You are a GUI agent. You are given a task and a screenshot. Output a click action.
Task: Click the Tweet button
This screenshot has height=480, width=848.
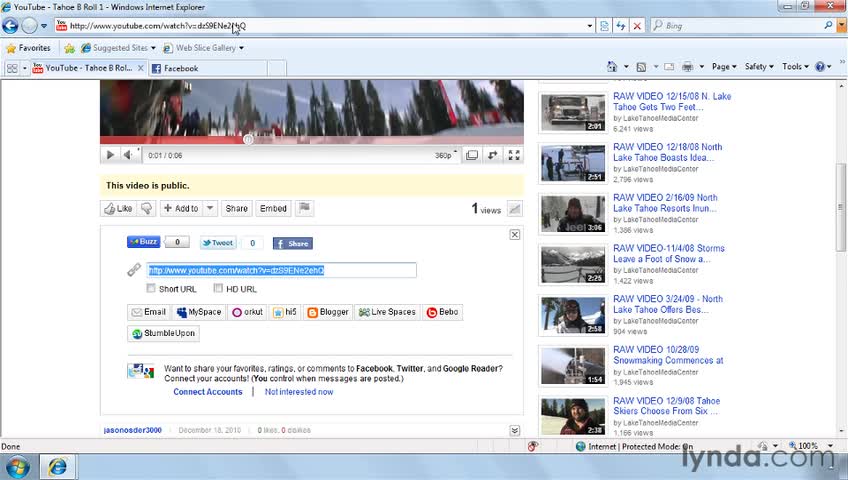pyautogui.click(x=217, y=243)
